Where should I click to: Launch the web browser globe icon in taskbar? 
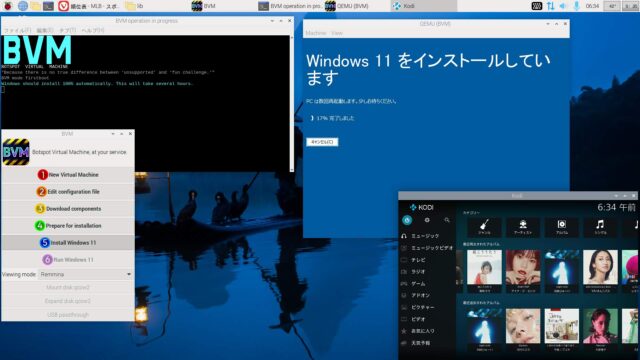point(22,6)
